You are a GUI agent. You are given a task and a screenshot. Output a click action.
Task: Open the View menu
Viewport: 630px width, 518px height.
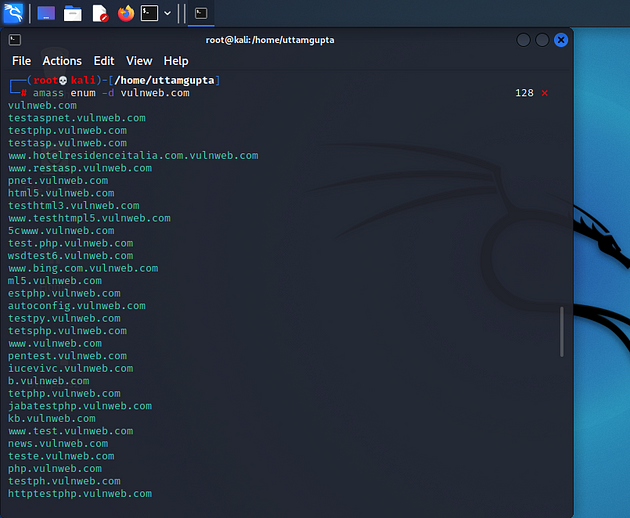[139, 61]
